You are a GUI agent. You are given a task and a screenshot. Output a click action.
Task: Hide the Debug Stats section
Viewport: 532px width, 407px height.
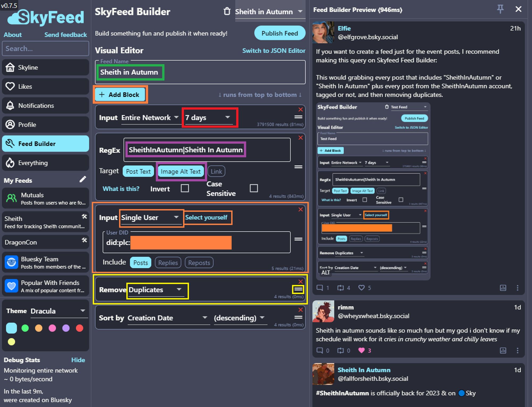(x=78, y=360)
